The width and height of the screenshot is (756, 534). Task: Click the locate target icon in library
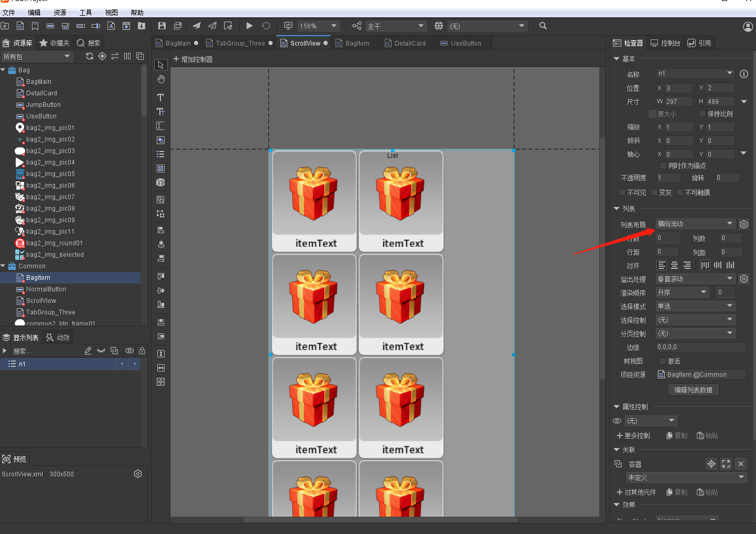point(102,56)
